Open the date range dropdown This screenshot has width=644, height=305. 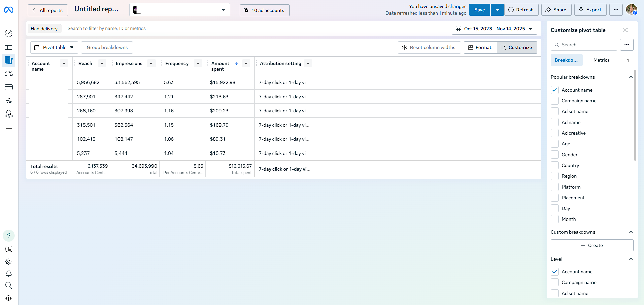494,29
